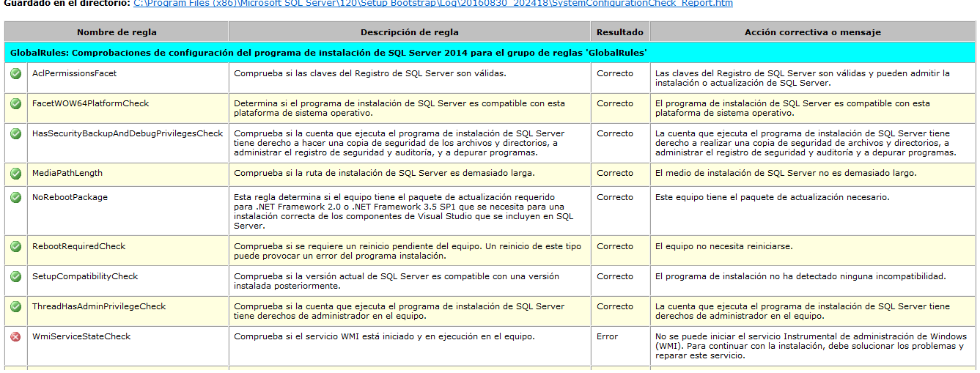This screenshot has height=373, width=980.
Task: Select the rule name HasSecurityBackupAndDebugPrivilegesCheck
Action: (x=128, y=133)
